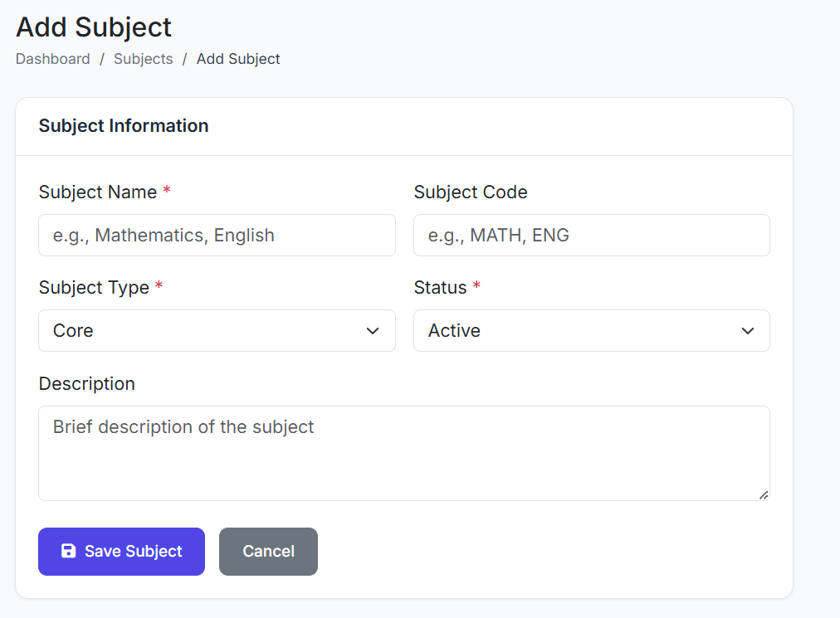Navigate to Subjects in the breadcrumb
840x618 pixels.
(x=144, y=59)
